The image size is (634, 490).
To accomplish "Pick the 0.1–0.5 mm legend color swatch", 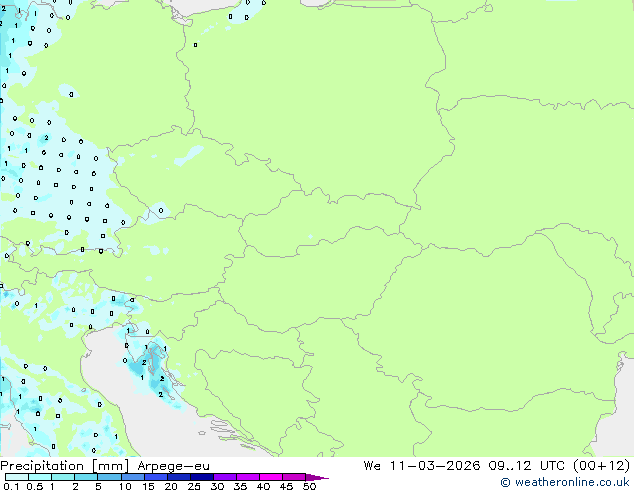I will [x=17, y=477].
